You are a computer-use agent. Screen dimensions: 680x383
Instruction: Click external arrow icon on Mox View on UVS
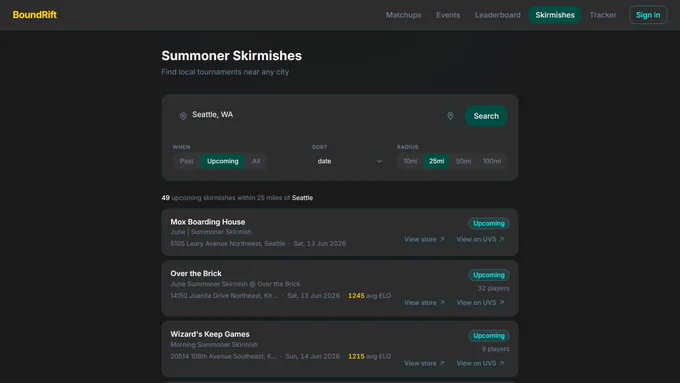coord(501,239)
